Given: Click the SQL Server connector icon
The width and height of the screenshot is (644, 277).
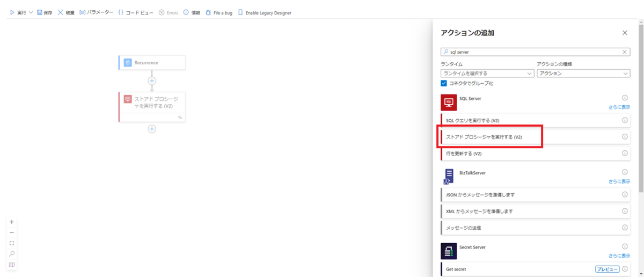Looking at the screenshot, I should pyautogui.click(x=449, y=103).
